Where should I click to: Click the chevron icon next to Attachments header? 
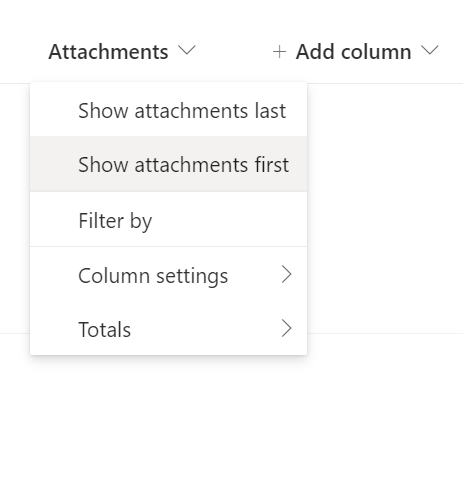187,51
